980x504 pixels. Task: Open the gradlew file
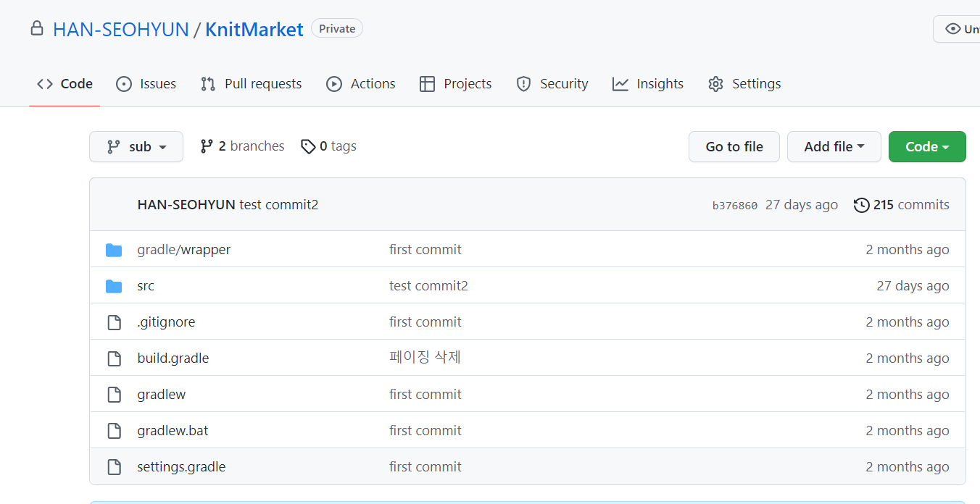162,395
